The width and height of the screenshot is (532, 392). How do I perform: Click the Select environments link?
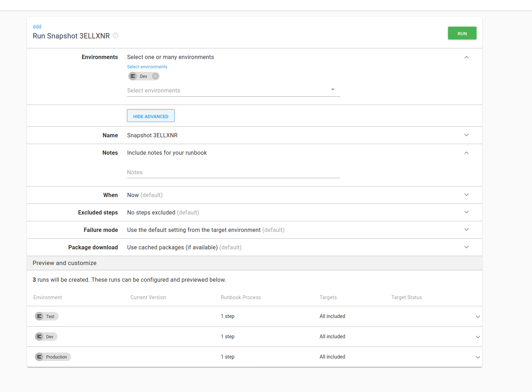point(147,67)
